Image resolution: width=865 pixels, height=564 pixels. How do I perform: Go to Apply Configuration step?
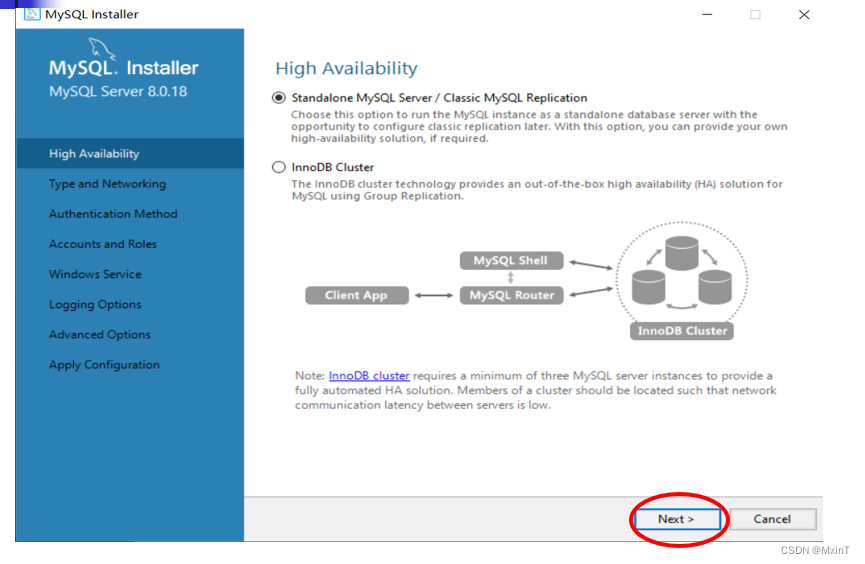[x=104, y=365]
